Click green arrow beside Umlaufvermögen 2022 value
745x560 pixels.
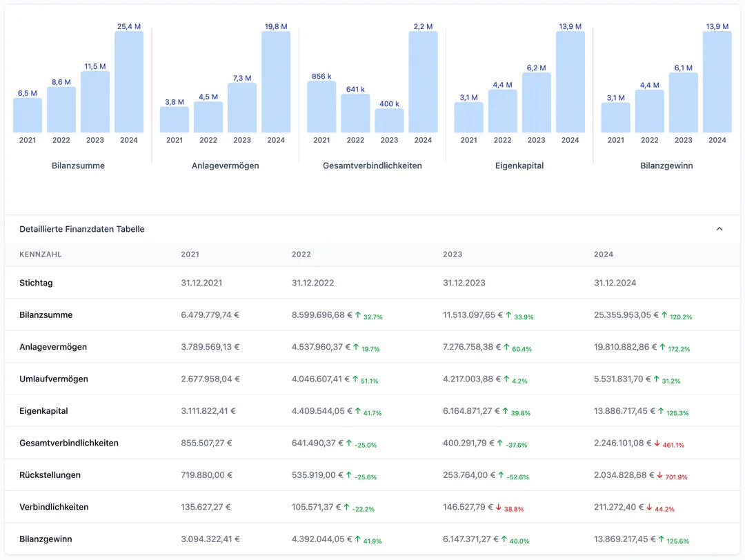356,379
